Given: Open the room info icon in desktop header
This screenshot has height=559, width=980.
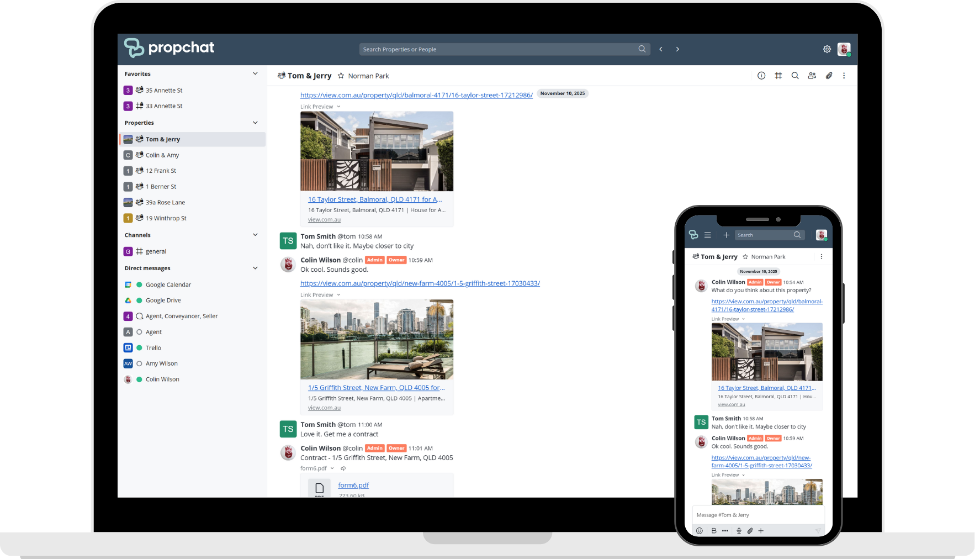Looking at the screenshot, I should point(761,76).
